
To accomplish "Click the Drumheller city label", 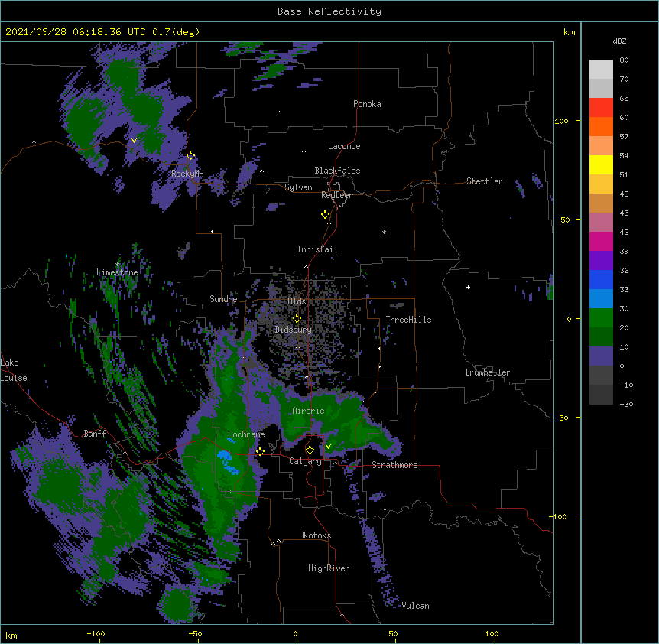I will pyautogui.click(x=488, y=372).
